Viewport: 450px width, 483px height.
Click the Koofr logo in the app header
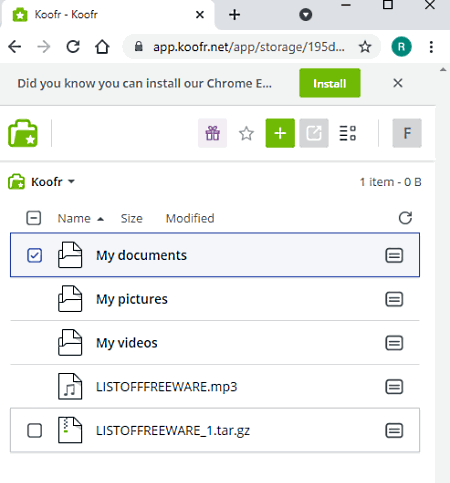[x=23, y=133]
